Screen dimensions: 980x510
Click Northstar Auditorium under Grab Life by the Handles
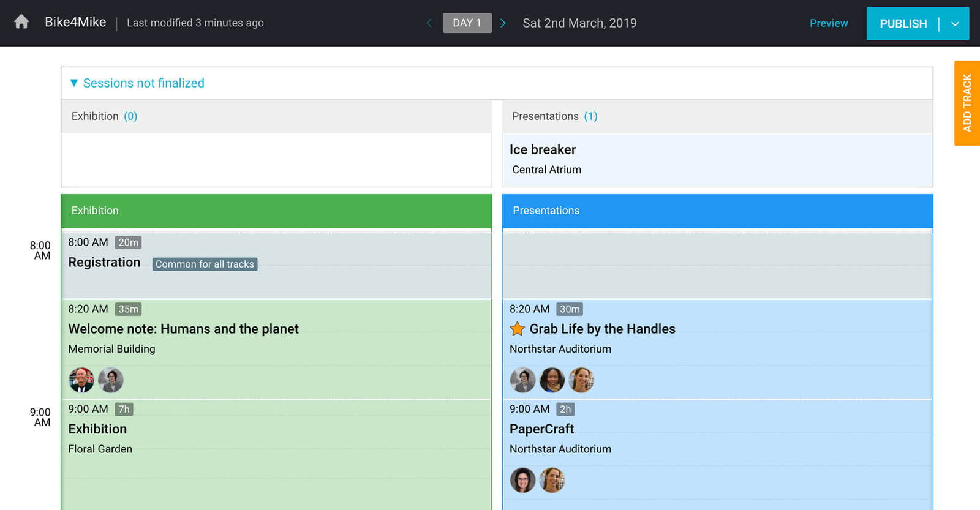(x=560, y=349)
